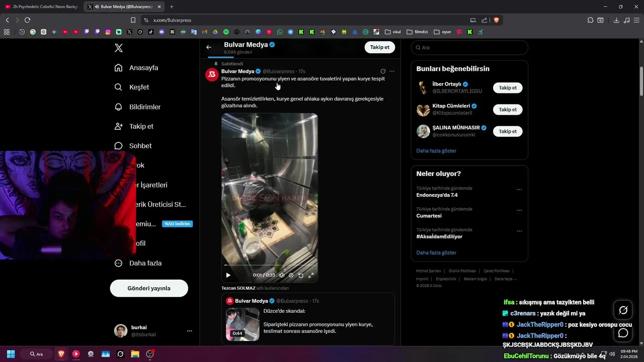Open Gizlilik Politikası footer link
This screenshot has width=644, height=362.
click(x=462, y=271)
